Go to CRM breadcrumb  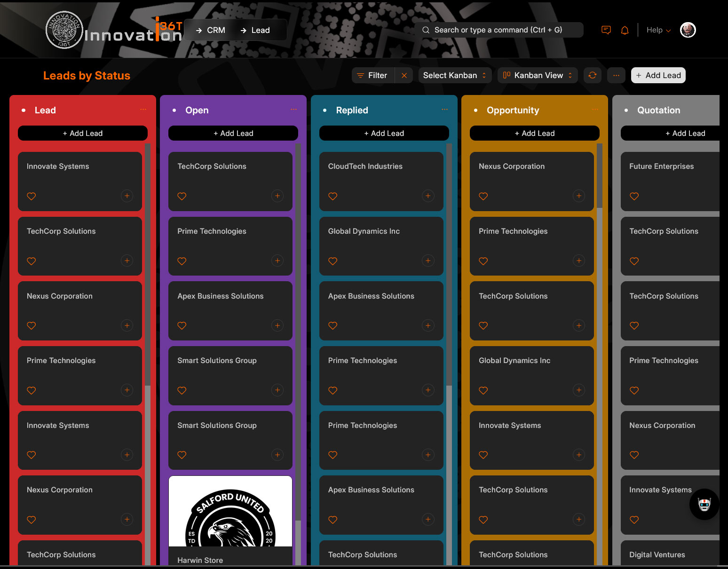pyautogui.click(x=211, y=30)
